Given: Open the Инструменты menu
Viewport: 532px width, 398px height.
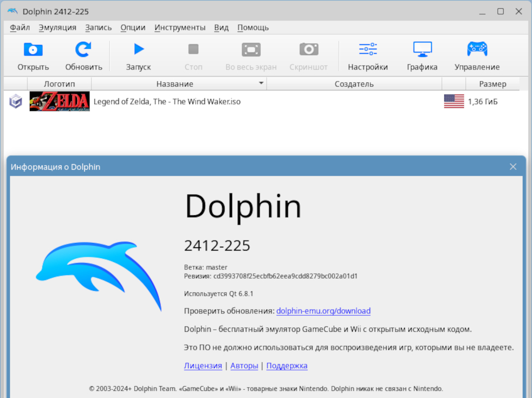Looking at the screenshot, I should point(180,28).
